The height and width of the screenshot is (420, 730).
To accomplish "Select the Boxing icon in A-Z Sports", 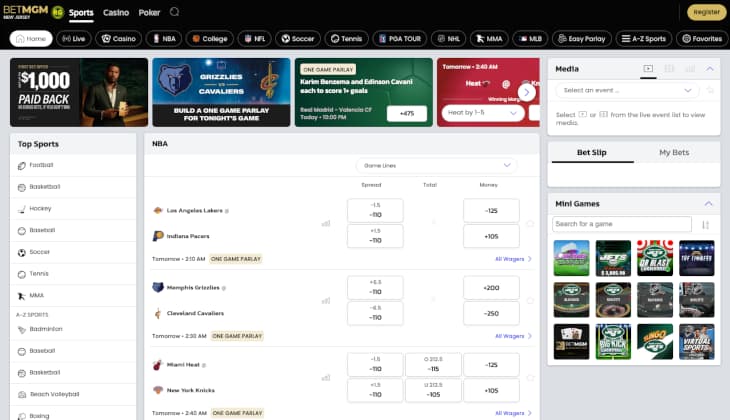I will (x=21, y=416).
